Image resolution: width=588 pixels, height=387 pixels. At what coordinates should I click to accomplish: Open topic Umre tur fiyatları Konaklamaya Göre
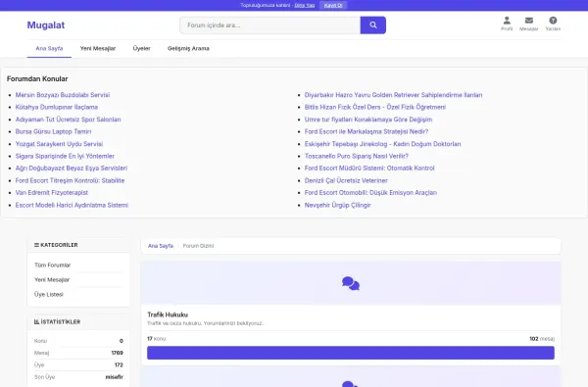coord(368,120)
